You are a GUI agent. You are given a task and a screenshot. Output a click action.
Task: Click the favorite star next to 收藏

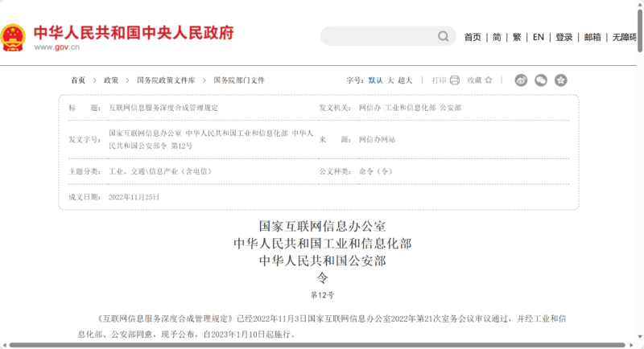pyautogui.click(x=489, y=80)
